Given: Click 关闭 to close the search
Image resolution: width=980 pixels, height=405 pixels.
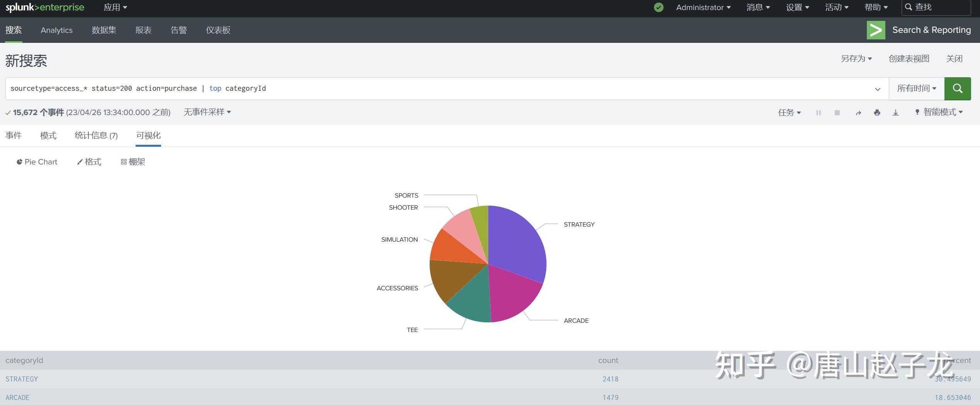Looking at the screenshot, I should (x=954, y=59).
